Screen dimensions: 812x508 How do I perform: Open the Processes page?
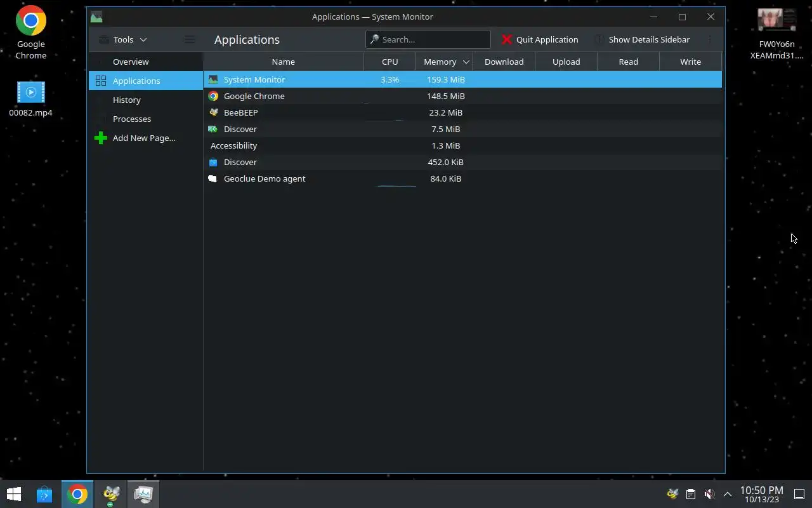pos(145,119)
